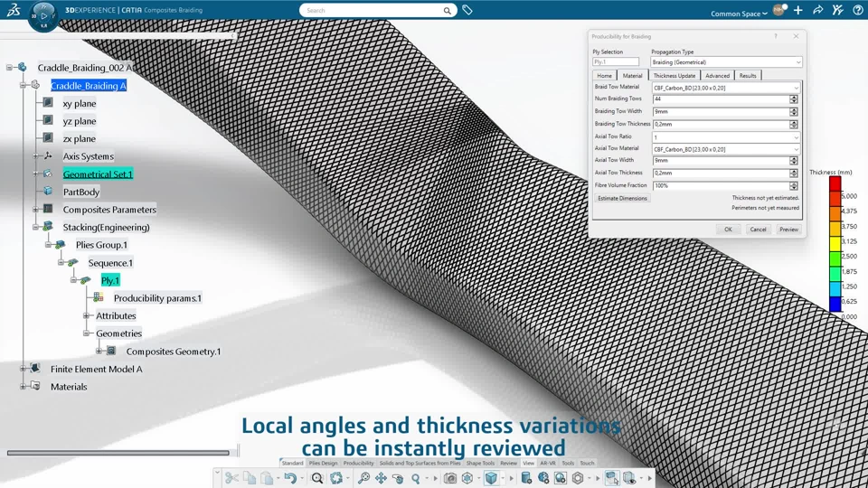Select the Rotate view tool
Screen dimensions: 868x488
click(398, 477)
